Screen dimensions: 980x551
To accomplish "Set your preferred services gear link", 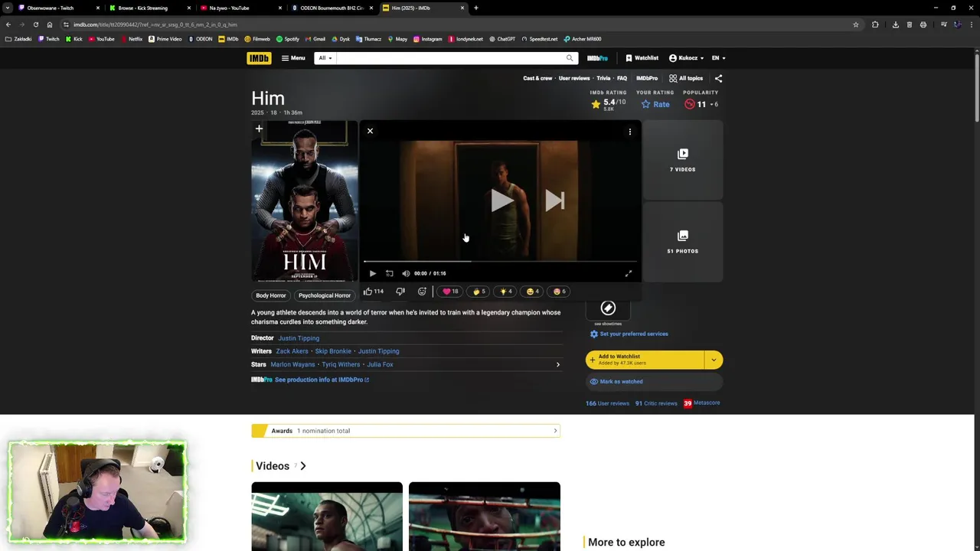I will [x=629, y=334].
